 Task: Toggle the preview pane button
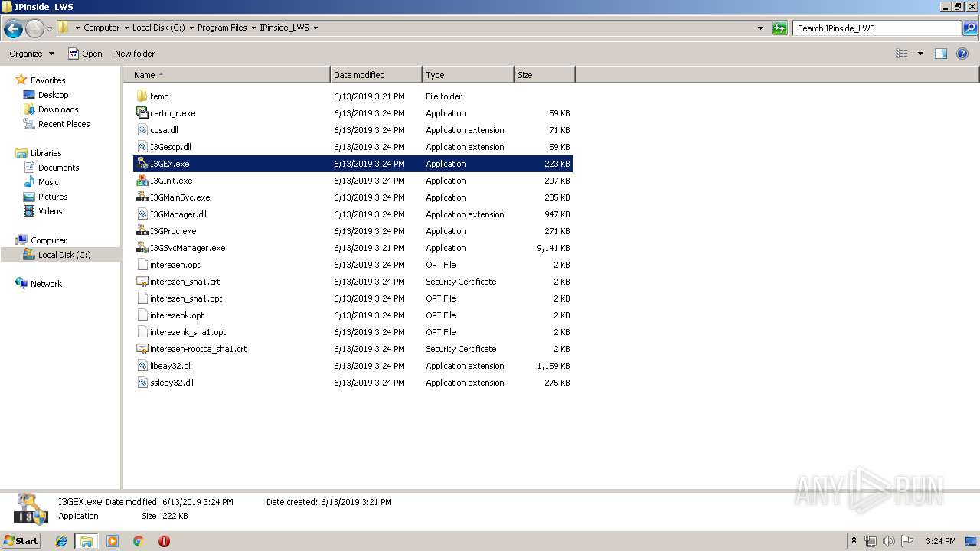(x=941, y=54)
